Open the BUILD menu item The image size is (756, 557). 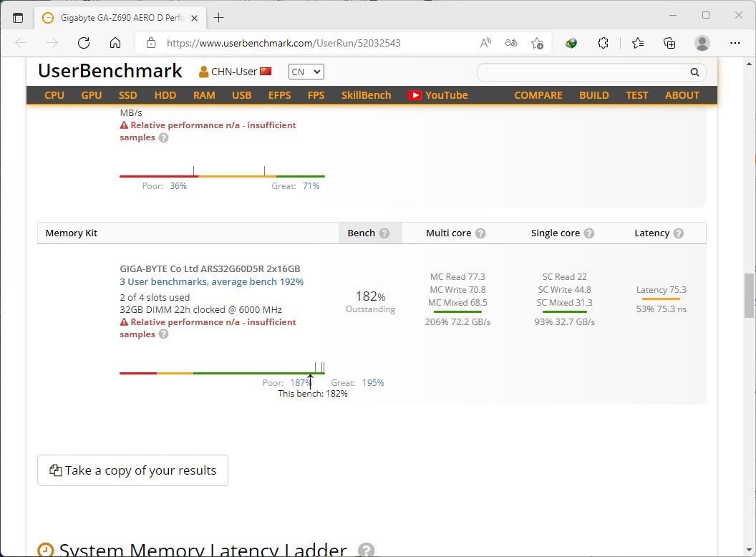(x=594, y=95)
